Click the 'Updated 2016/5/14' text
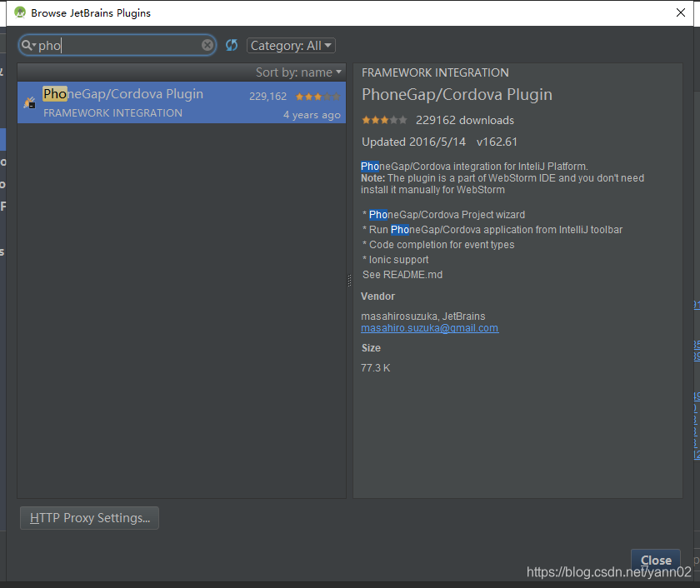700x588 pixels. (x=413, y=142)
